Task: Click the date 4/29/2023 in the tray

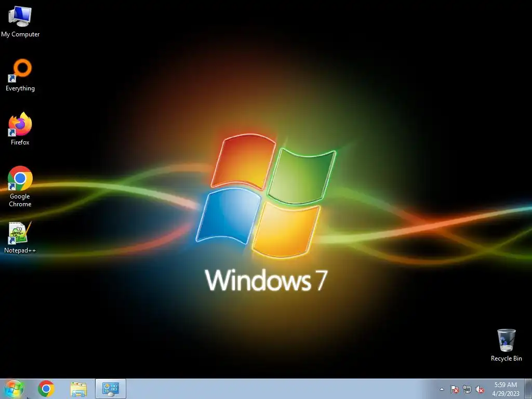Action: coord(506,394)
